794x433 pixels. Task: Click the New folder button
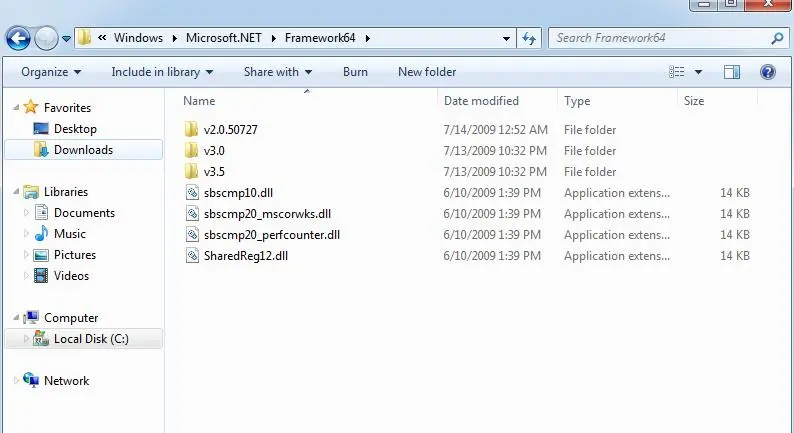(427, 72)
